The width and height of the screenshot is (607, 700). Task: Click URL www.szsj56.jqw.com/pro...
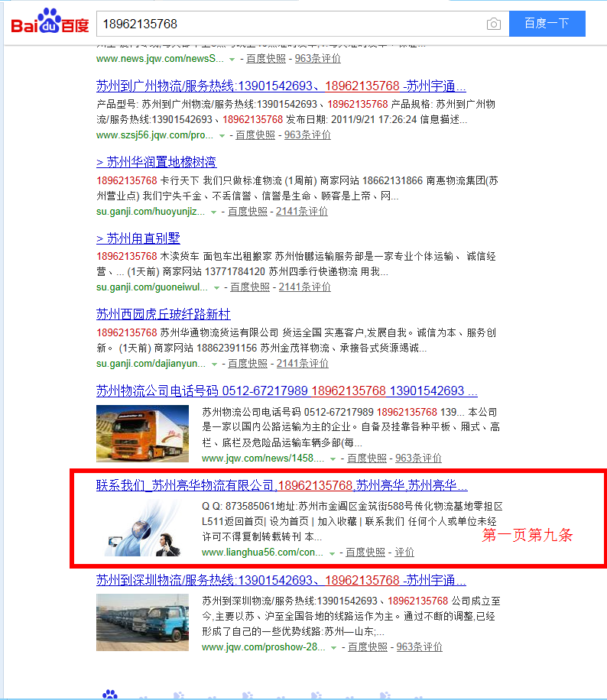coord(154,134)
